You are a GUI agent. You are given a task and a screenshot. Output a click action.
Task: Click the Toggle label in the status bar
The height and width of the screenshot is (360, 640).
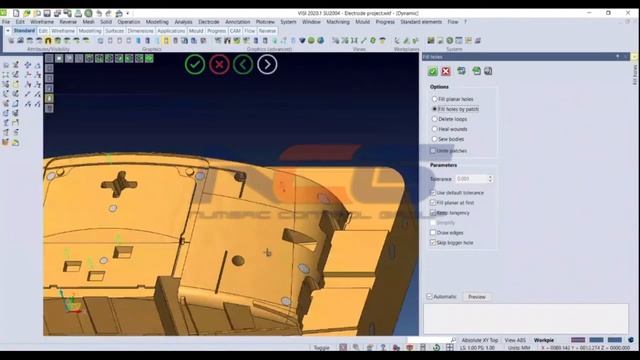[x=321, y=348]
